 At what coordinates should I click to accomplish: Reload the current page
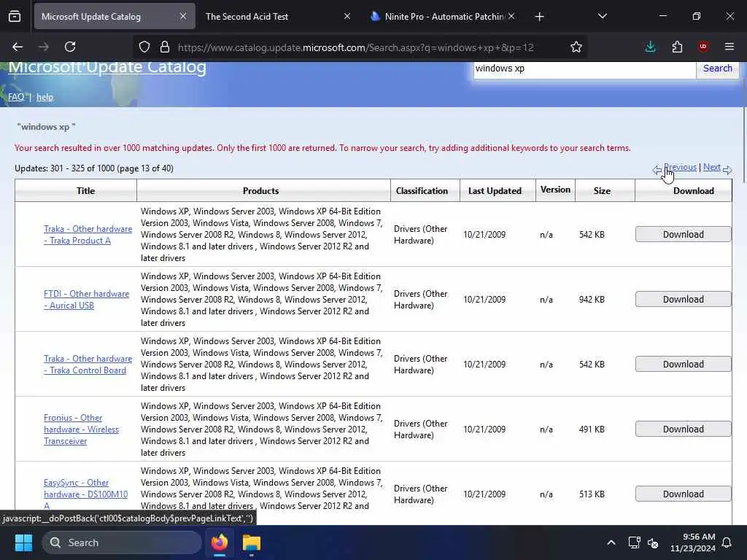pos(70,47)
